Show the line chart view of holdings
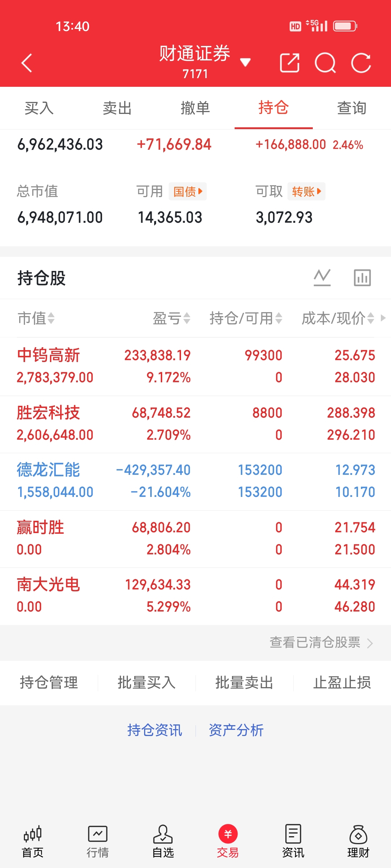This screenshot has height=868, width=391. coord(322,278)
